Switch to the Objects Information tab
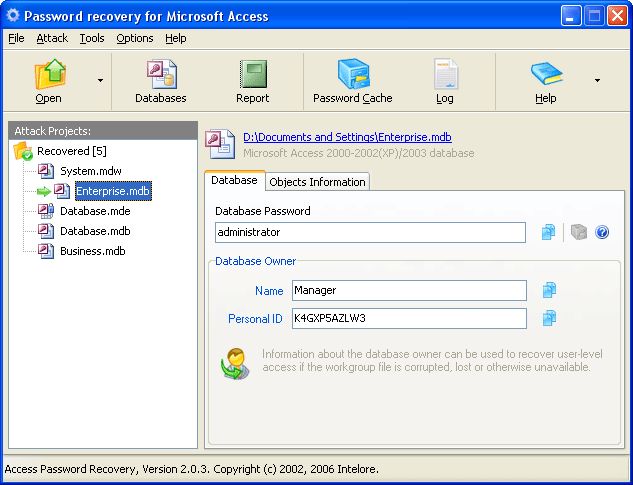633x485 pixels. pyautogui.click(x=317, y=182)
